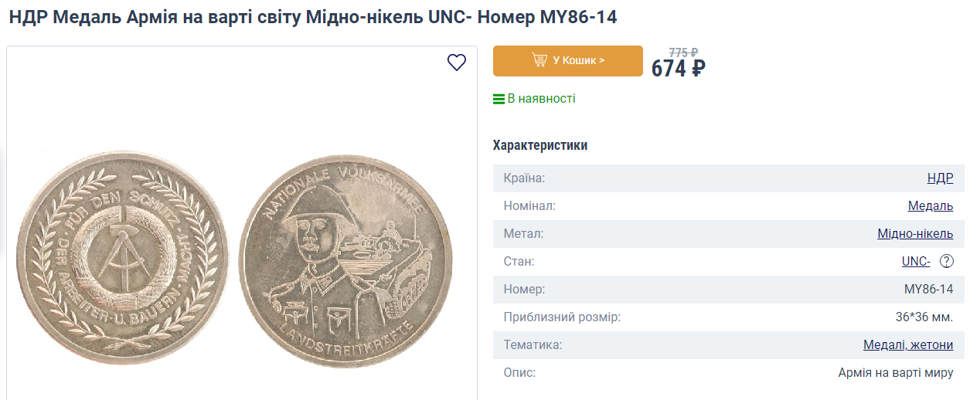The image size is (980, 400).
Task: Open the НДР country link
Action: point(940,178)
